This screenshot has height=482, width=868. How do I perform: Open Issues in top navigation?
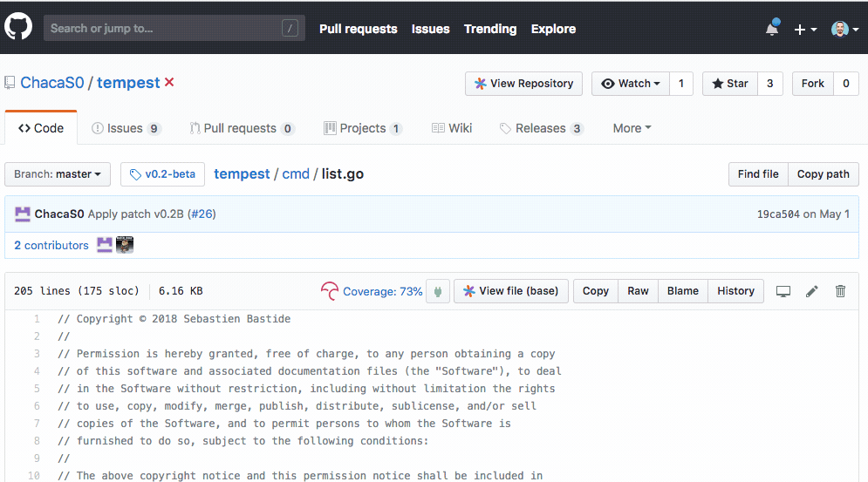(x=430, y=29)
